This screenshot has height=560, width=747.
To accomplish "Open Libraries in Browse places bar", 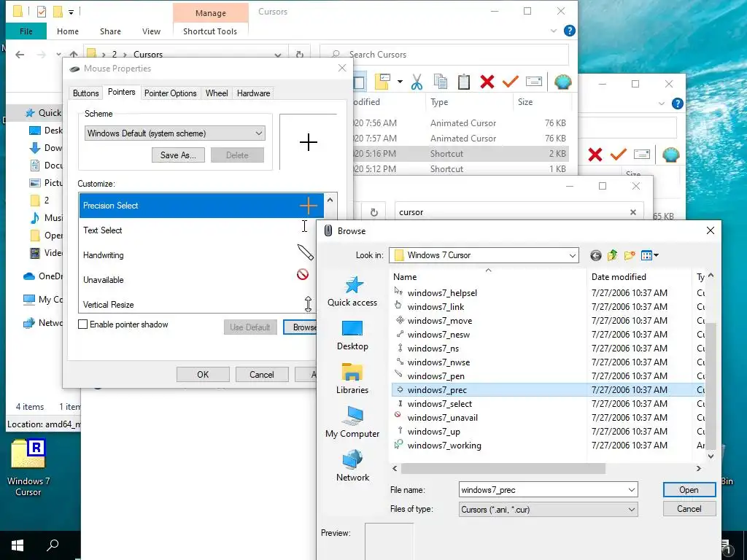I will click(352, 379).
